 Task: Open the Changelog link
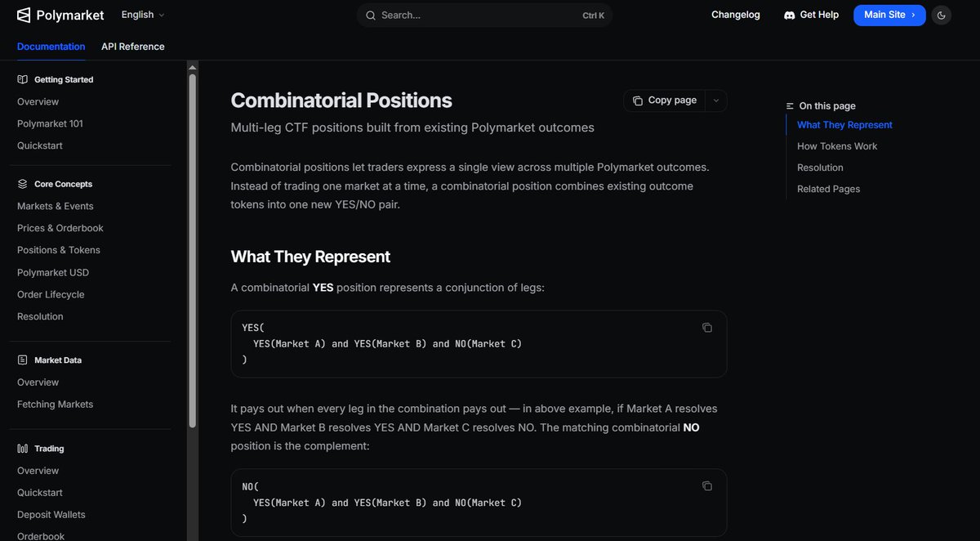pyautogui.click(x=736, y=15)
